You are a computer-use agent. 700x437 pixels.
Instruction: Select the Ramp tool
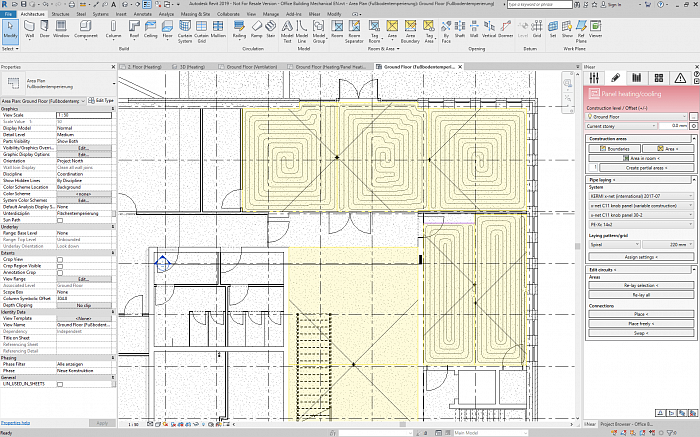257,29
